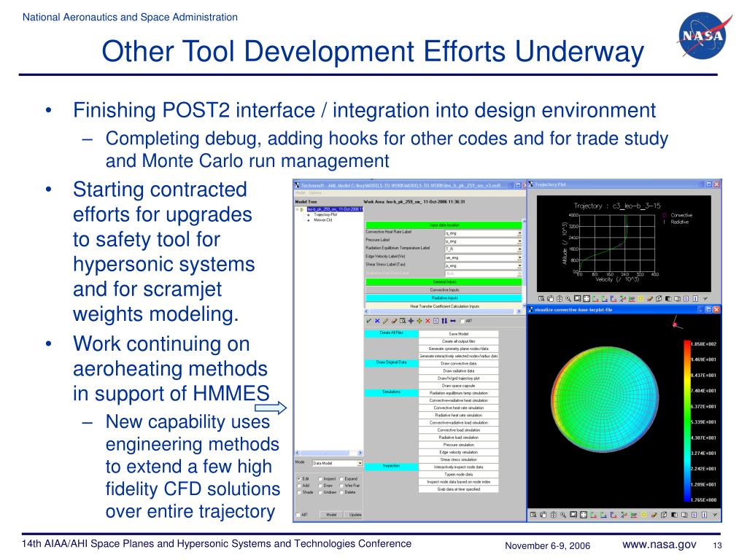Click yellow light icon in visualize-convective window toolbar
The height and width of the screenshot is (560, 747).
click(643, 515)
